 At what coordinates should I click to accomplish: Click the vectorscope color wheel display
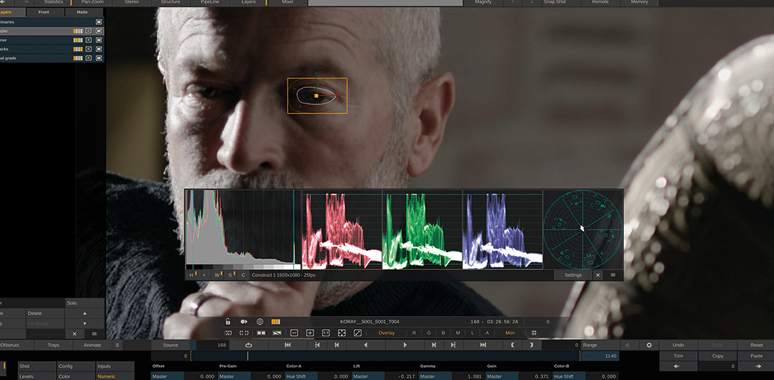tap(582, 229)
